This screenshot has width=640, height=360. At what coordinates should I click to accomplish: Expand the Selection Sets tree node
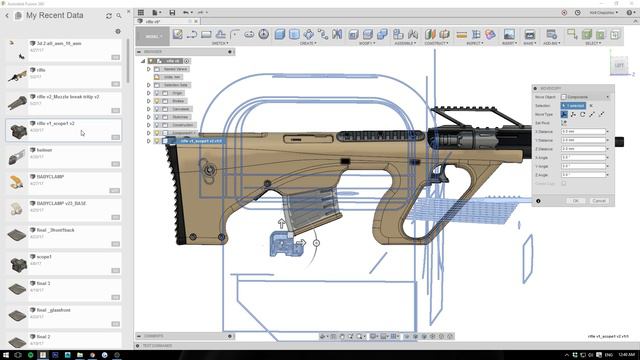149,85
